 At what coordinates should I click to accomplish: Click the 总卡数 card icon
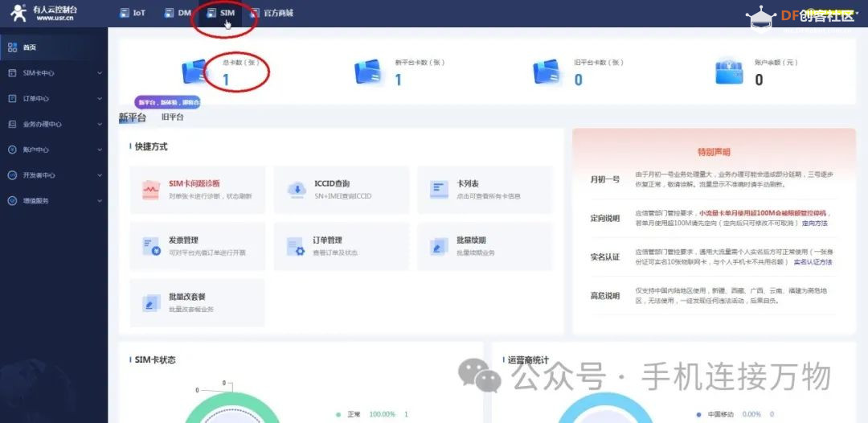point(194,72)
